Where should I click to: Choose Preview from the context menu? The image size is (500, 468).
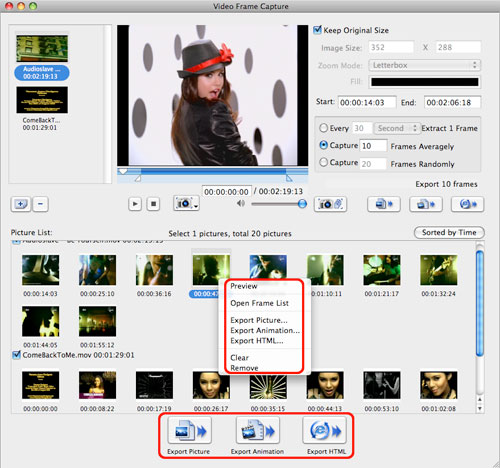click(x=244, y=286)
